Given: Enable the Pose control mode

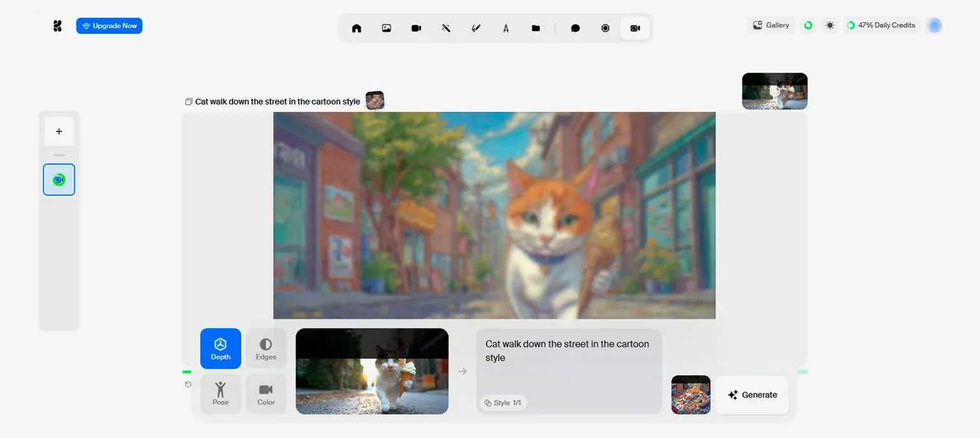Looking at the screenshot, I should [221, 394].
